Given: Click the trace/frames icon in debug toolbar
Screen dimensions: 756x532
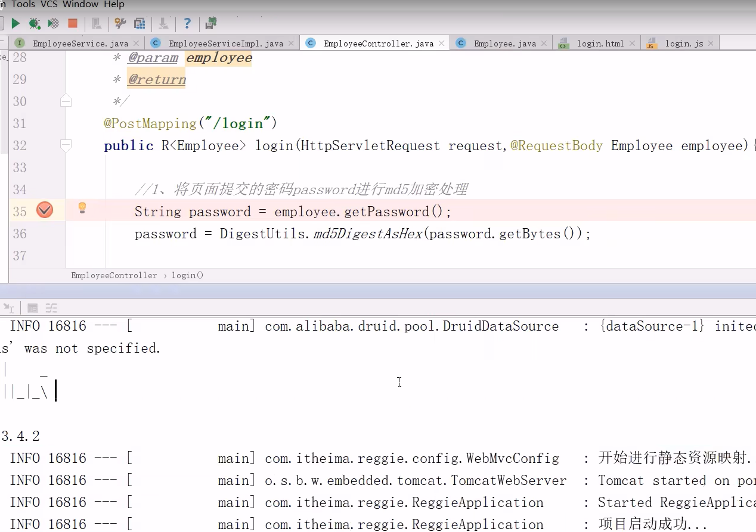Looking at the screenshot, I should [51, 308].
